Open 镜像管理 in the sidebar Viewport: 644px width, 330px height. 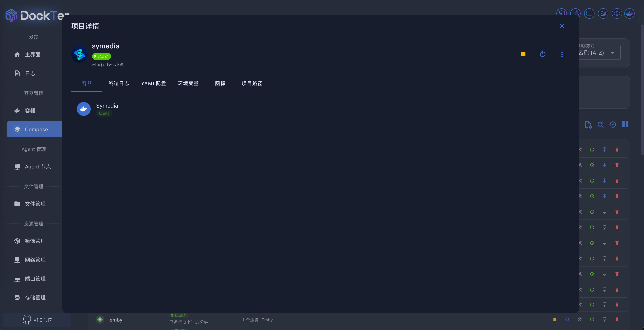click(x=35, y=241)
